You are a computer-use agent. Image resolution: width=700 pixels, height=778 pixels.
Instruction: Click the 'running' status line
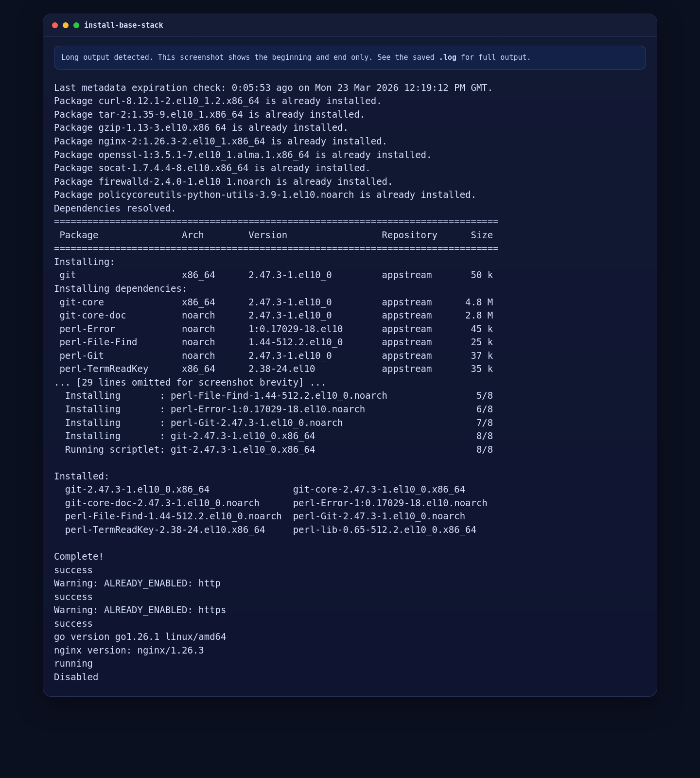(73, 664)
